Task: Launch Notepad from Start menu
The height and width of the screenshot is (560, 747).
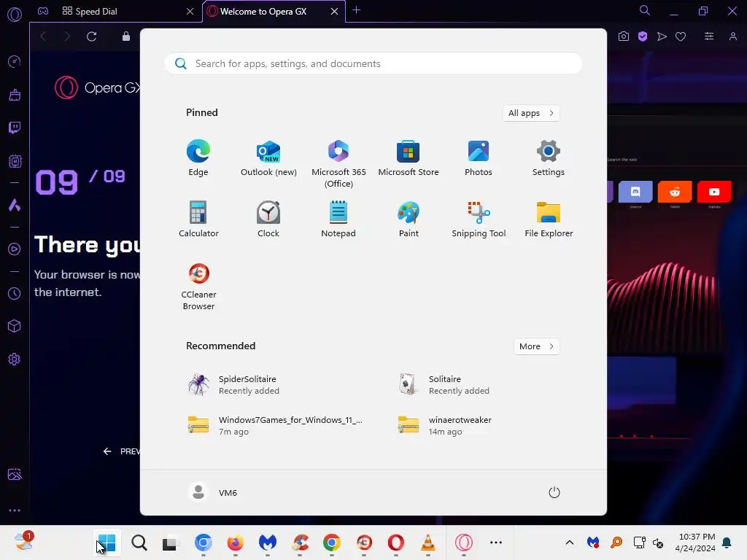Action: tap(338, 219)
